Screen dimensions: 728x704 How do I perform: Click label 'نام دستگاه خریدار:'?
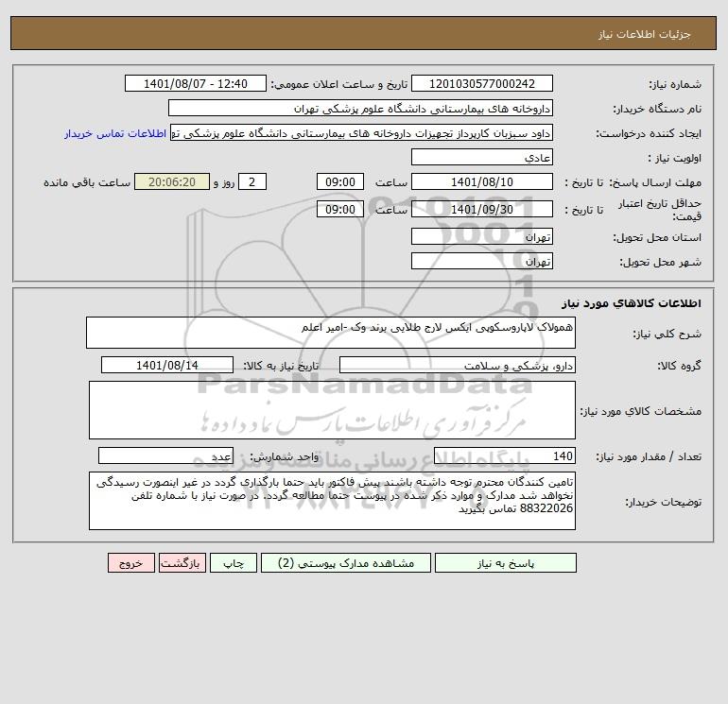(657, 109)
